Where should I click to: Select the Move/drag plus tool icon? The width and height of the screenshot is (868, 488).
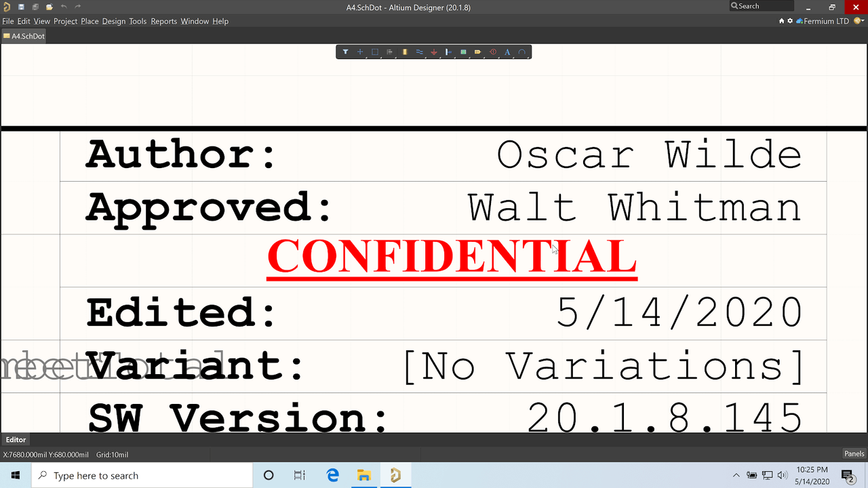360,52
